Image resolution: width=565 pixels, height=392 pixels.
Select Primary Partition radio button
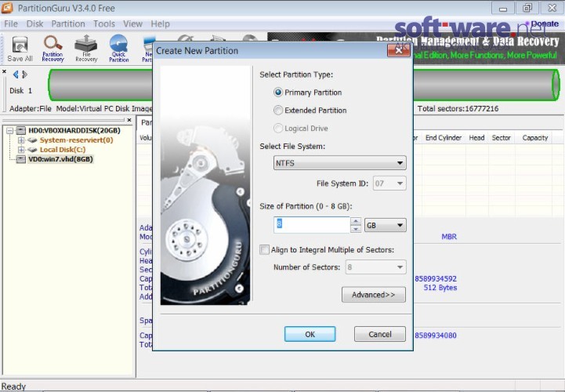tap(278, 93)
